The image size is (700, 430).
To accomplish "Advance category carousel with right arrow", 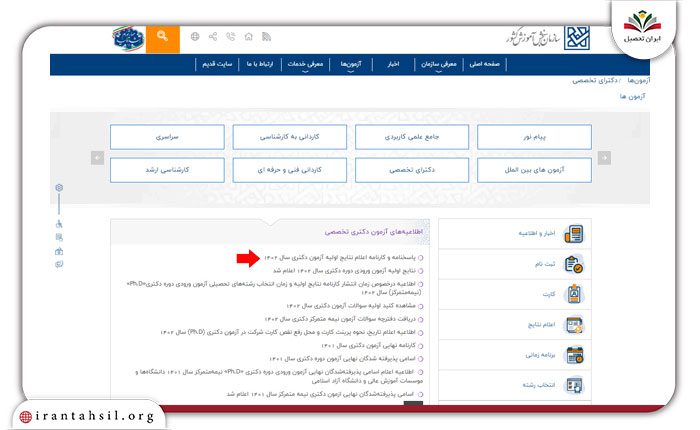I will point(604,158).
